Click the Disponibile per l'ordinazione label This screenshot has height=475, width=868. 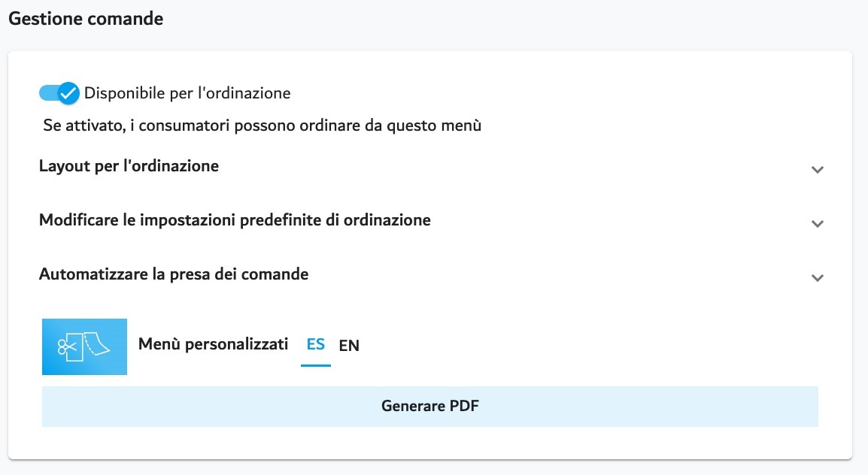187,93
